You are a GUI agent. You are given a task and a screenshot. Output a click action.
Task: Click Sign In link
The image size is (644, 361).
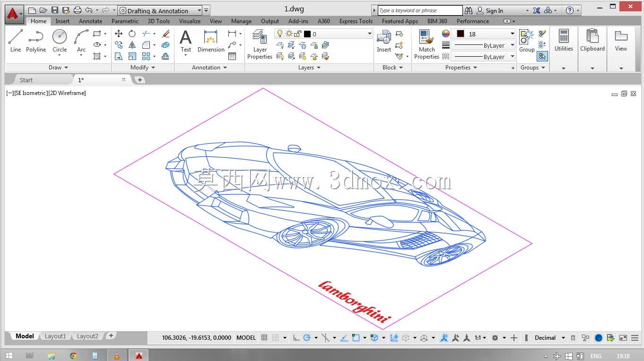(495, 10)
